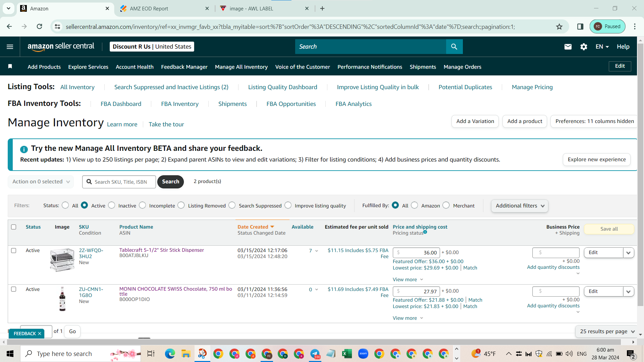Open the settings gear icon
The height and width of the screenshot is (362, 644).
584,47
